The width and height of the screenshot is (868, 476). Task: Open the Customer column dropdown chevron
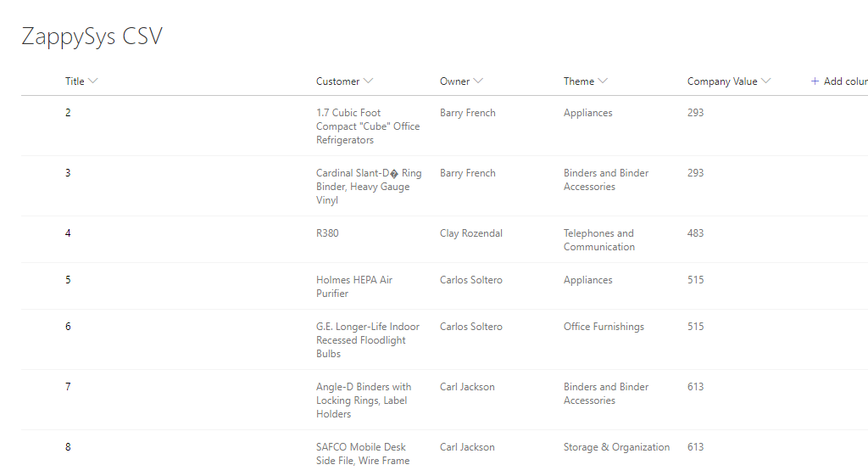[x=368, y=81]
